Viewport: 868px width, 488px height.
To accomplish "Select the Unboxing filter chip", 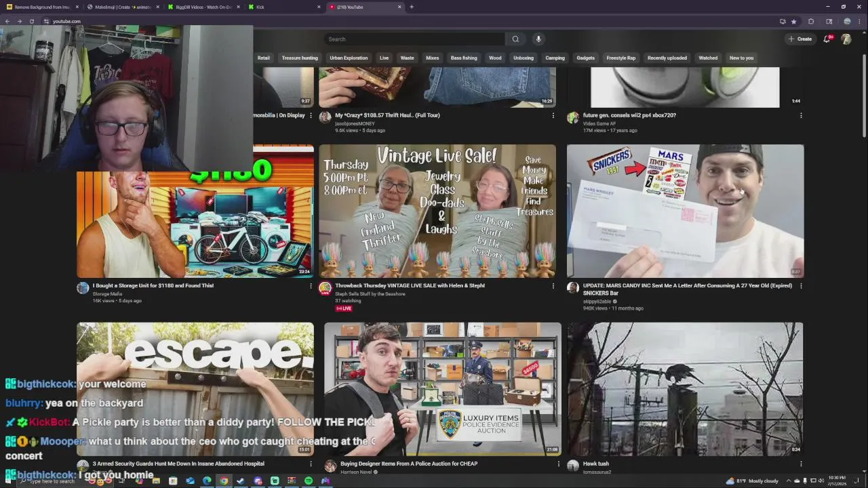I will (524, 58).
